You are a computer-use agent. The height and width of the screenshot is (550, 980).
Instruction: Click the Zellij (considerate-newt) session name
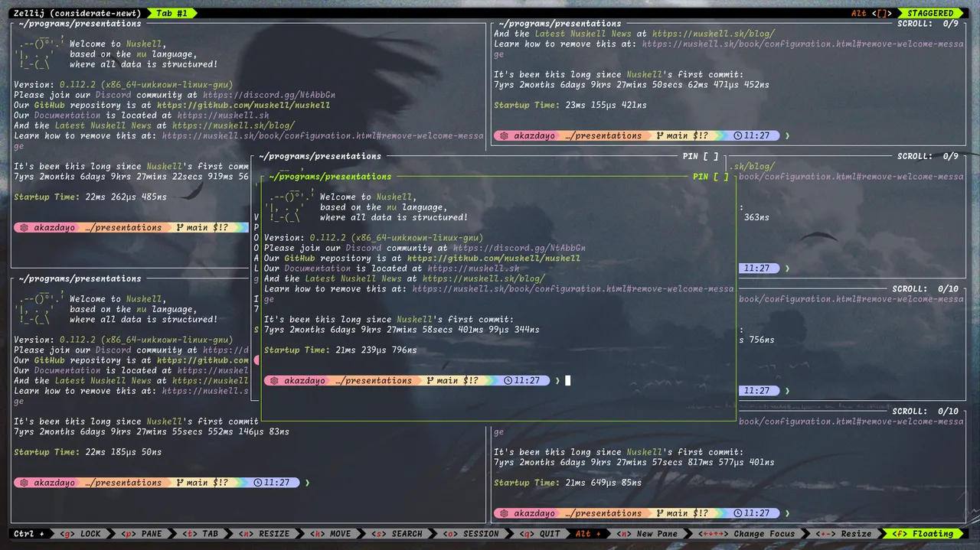(x=77, y=13)
